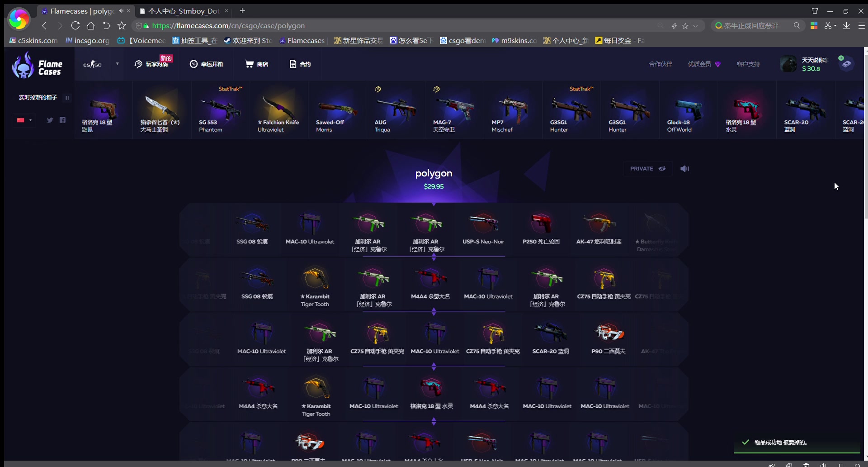Click the add funds cash icon
868x467 pixels.
pyautogui.click(x=846, y=64)
